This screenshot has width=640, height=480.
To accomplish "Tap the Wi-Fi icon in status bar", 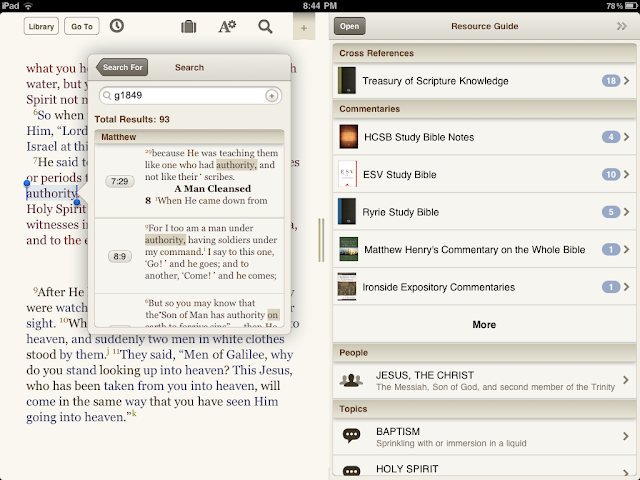I will tap(28, 6).
